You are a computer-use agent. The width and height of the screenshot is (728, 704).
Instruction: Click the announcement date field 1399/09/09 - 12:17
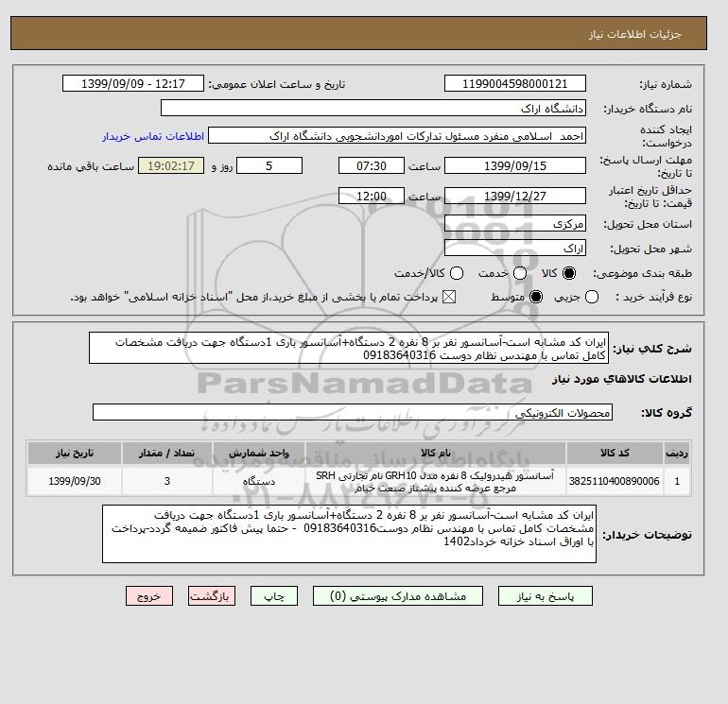133,83
